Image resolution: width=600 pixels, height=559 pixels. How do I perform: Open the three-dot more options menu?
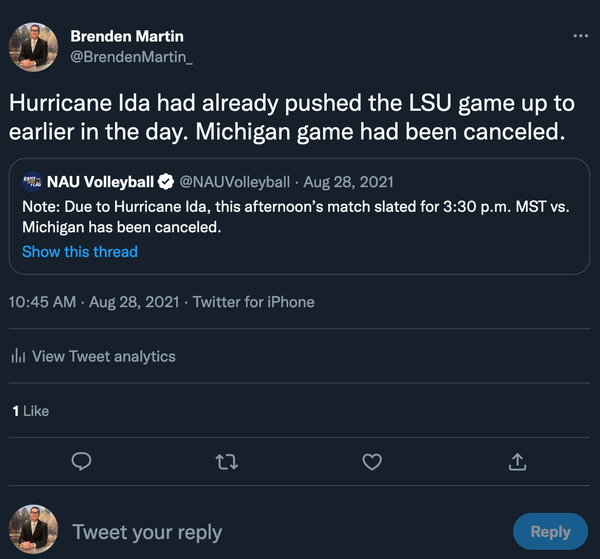(580, 36)
